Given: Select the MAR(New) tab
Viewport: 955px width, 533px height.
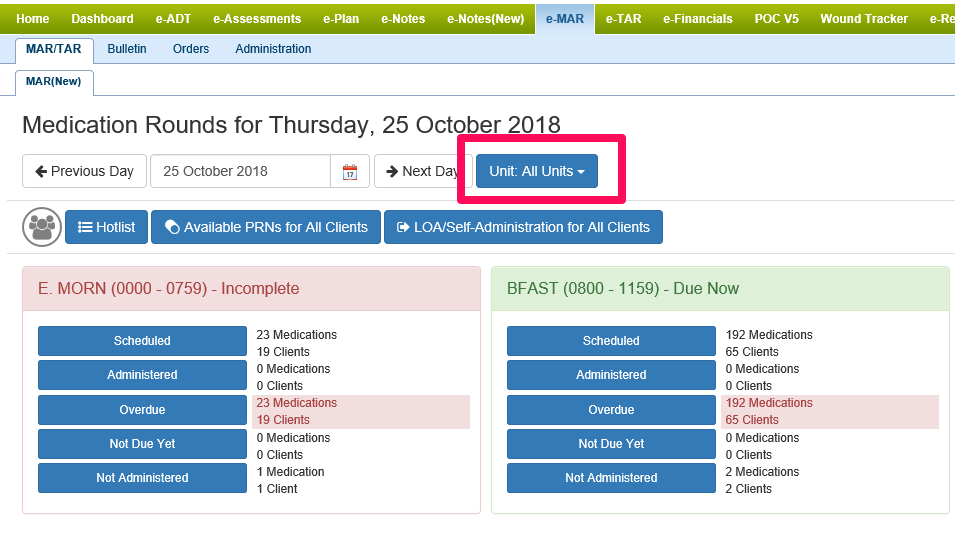Looking at the screenshot, I should pos(55,81).
